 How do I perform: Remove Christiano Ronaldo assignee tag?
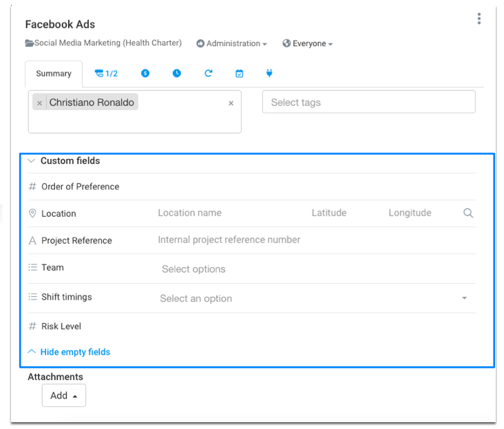(x=39, y=103)
